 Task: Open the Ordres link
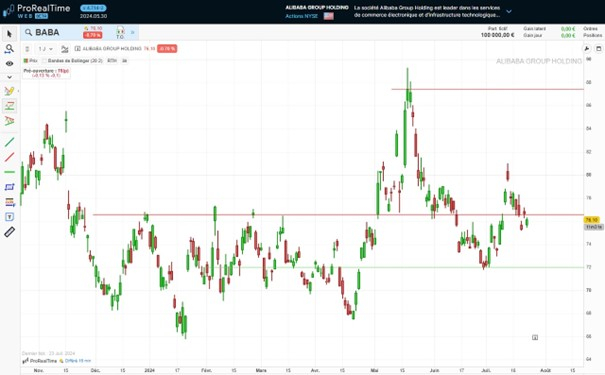pos(590,29)
